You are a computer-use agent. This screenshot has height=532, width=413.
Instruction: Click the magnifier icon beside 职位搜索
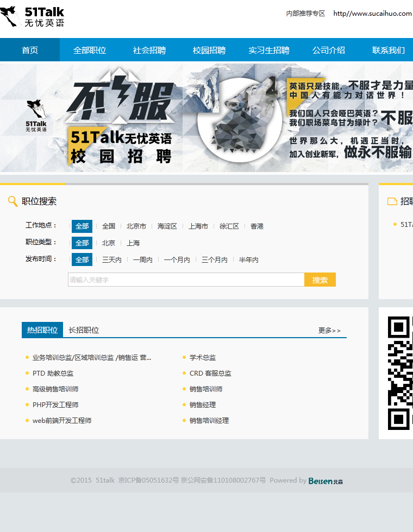click(12, 201)
